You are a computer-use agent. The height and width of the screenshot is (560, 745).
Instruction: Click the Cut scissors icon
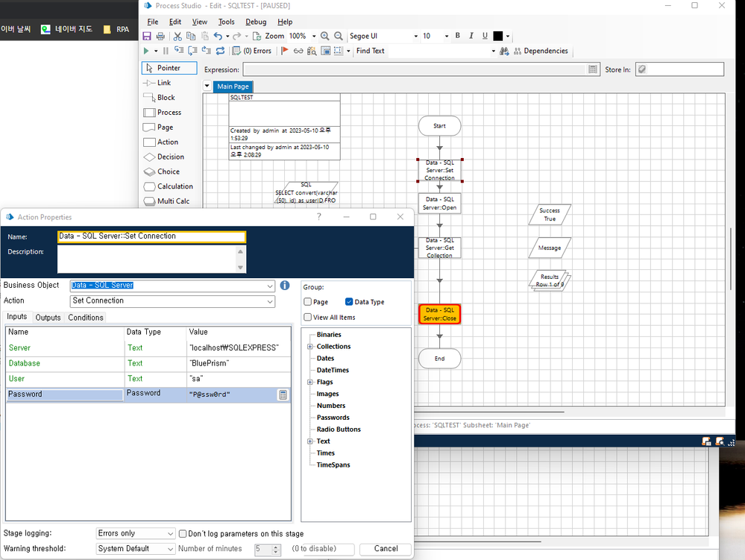(x=177, y=36)
